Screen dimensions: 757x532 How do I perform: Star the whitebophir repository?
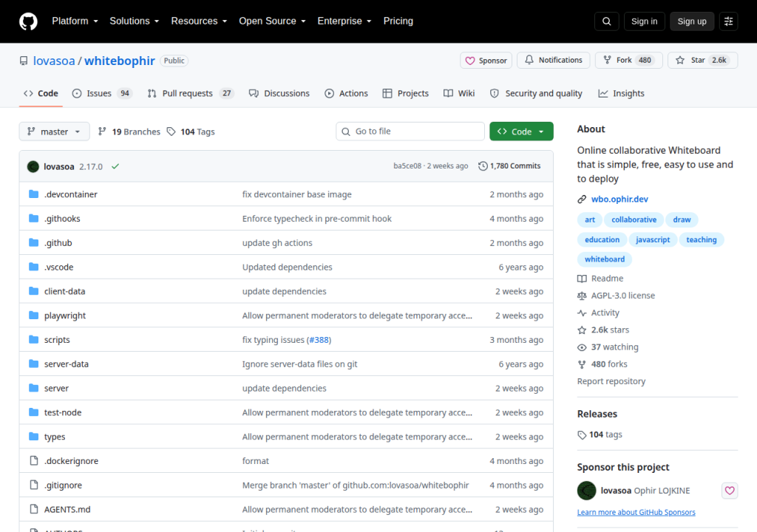point(702,61)
